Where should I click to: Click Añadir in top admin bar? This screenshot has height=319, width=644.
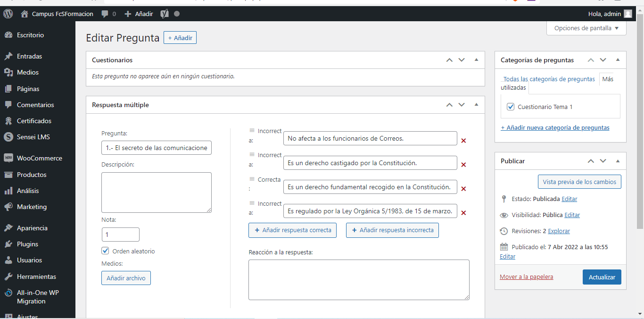139,14
